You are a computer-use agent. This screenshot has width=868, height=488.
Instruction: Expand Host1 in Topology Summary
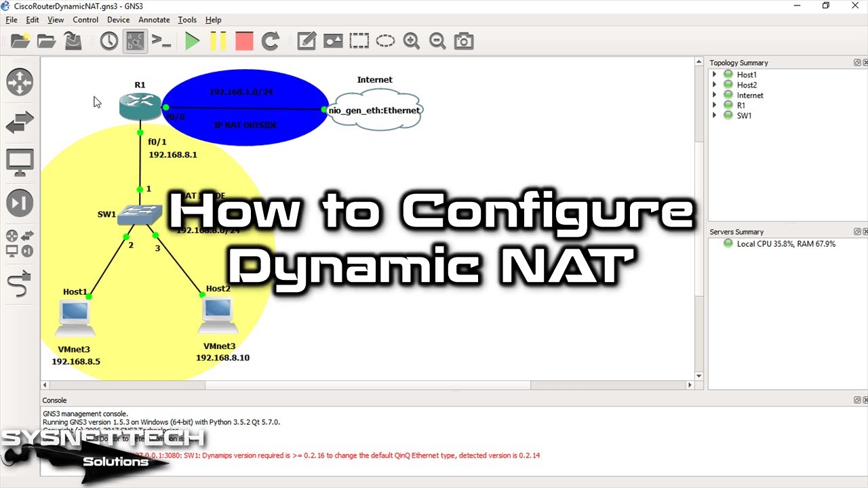[715, 75]
